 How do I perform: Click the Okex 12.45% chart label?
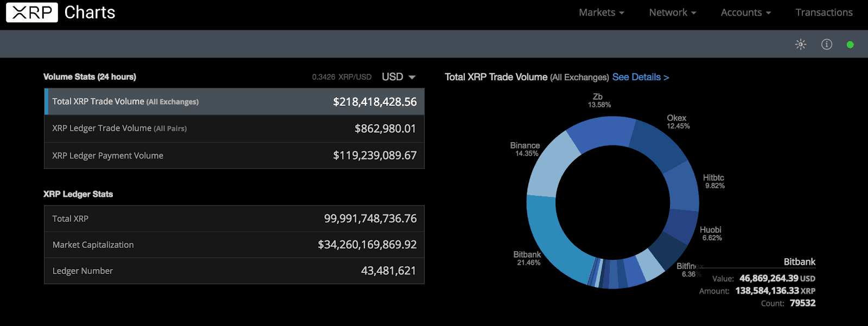[678, 122]
